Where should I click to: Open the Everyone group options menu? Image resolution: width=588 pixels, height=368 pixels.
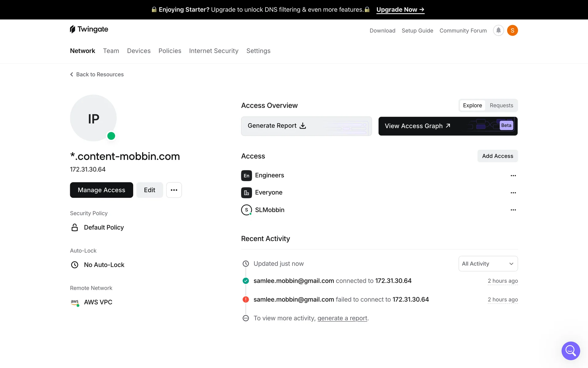[x=513, y=193]
